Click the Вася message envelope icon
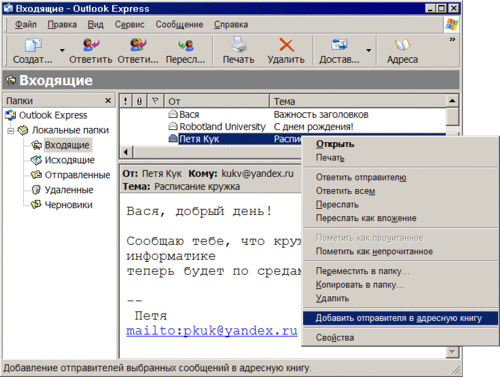This screenshot has width=500, height=377. [173, 114]
